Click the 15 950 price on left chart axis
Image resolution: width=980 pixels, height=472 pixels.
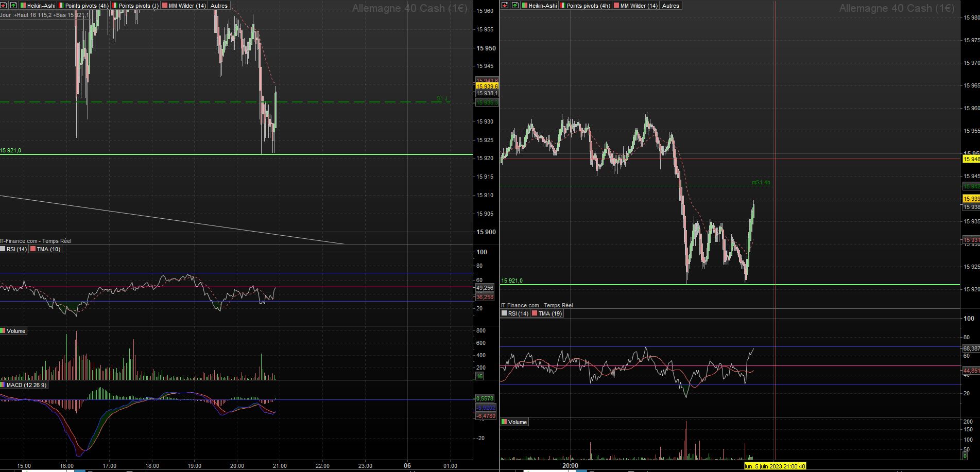pos(486,48)
